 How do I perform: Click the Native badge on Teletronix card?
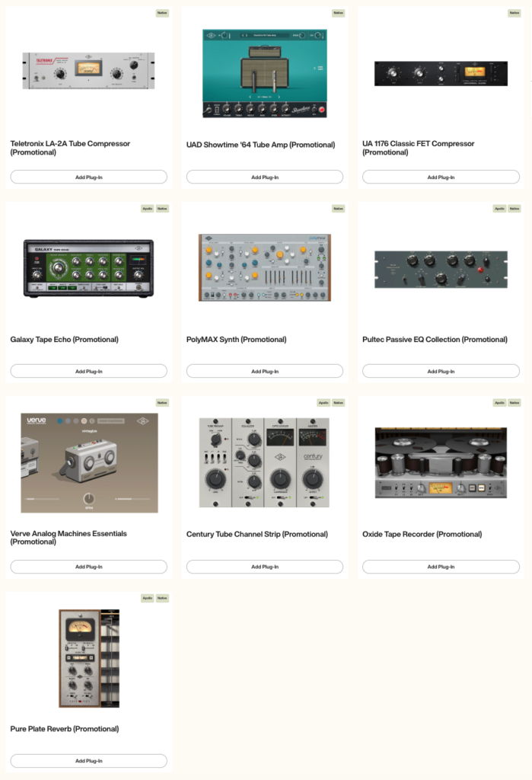(x=162, y=13)
